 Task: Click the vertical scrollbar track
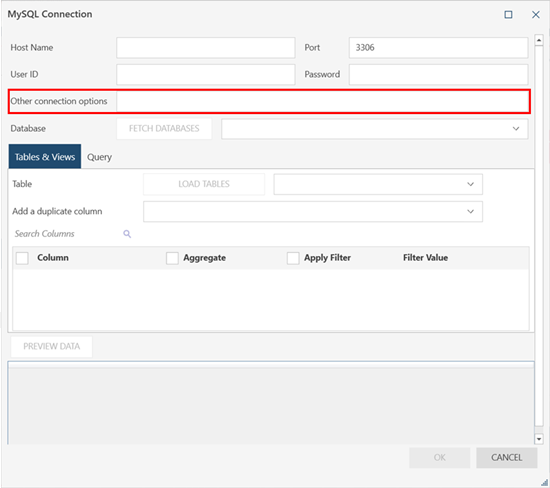point(539,239)
